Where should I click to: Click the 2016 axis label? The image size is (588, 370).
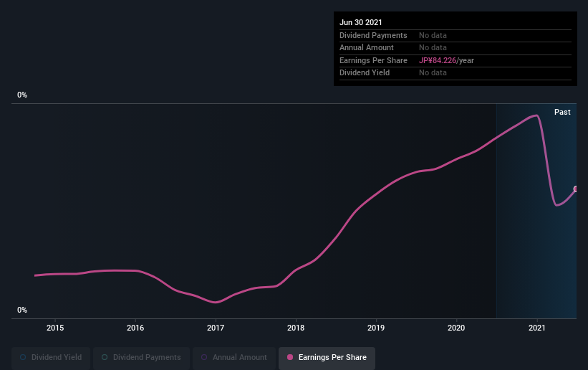point(135,328)
